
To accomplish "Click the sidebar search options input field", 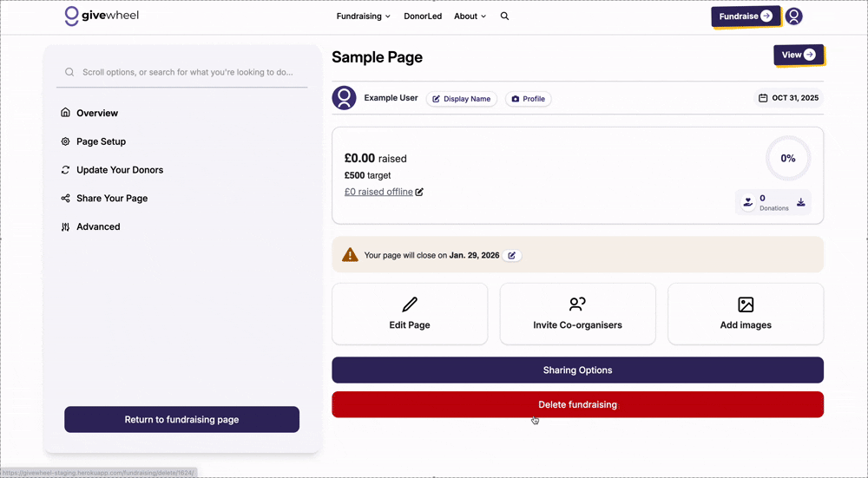I will tap(187, 73).
